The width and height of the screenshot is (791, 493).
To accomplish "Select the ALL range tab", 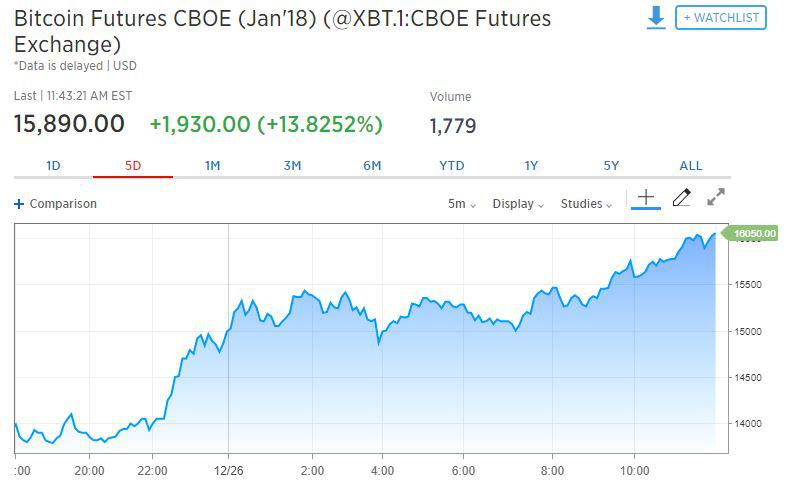I will click(x=691, y=166).
